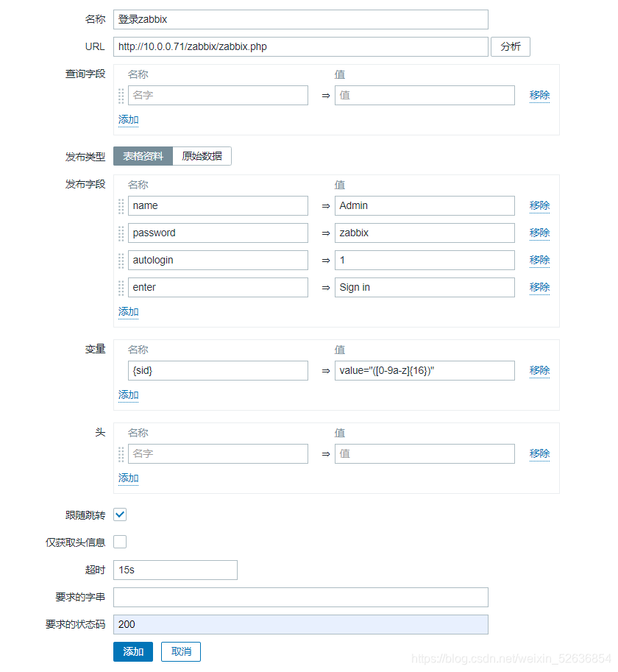The width and height of the screenshot is (618, 672).
Task: Switch post type to 原始数据
Action: tap(202, 156)
